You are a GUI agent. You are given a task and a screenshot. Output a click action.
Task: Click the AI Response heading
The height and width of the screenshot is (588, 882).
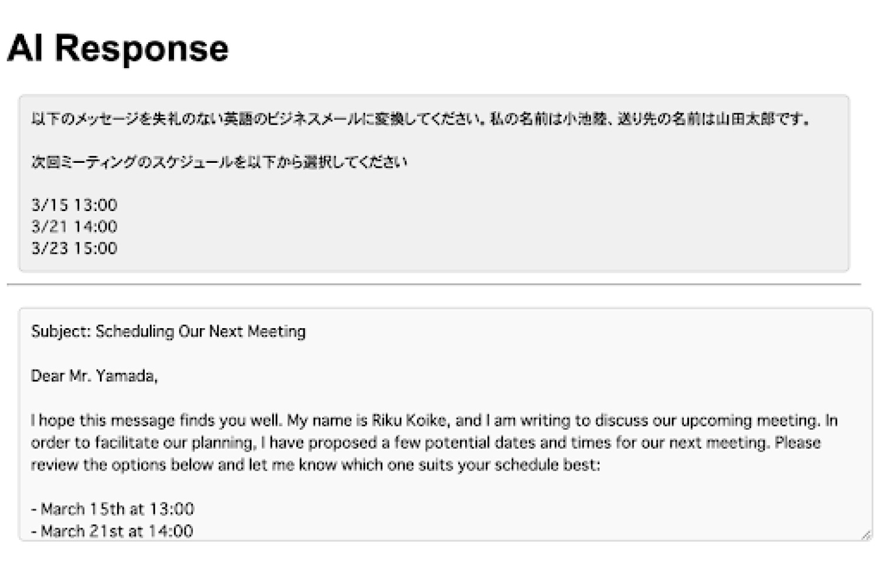click(118, 48)
